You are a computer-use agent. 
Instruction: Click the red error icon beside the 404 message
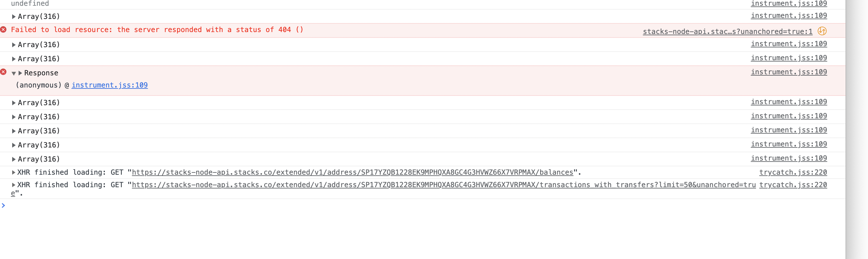tap(4, 29)
